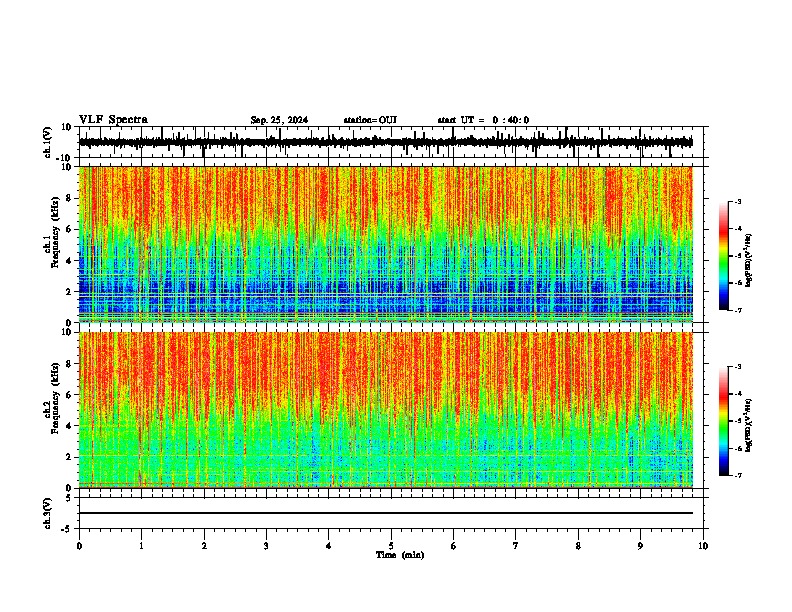Click the "ch.1(V)" waveform axis label

48,142
